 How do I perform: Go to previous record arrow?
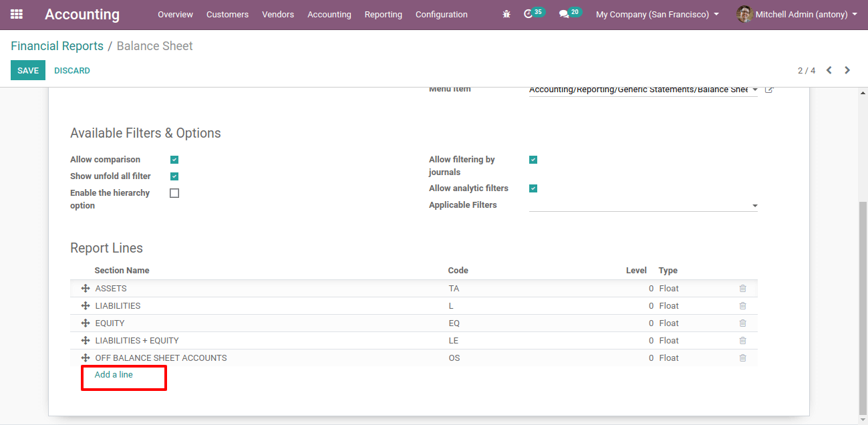829,70
